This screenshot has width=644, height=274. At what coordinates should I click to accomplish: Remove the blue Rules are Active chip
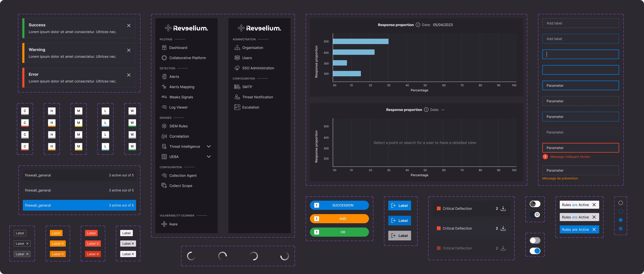pos(594,229)
